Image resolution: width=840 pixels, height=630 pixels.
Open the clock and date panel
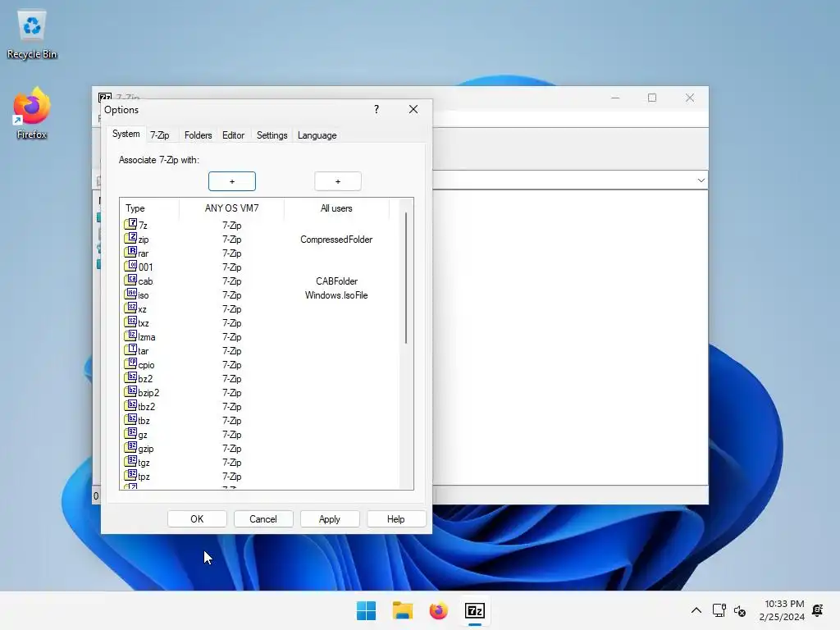tap(782, 610)
